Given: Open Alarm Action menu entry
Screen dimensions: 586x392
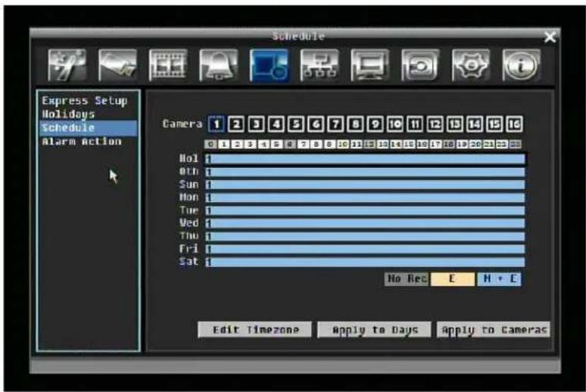Looking at the screenshot, I should click(82, 142).
